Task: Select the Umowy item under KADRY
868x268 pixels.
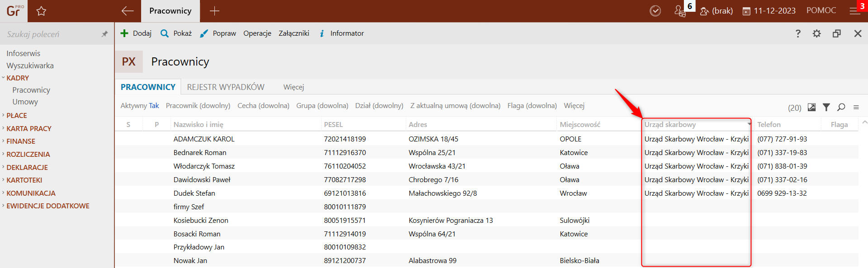Action: coord(25,102)
